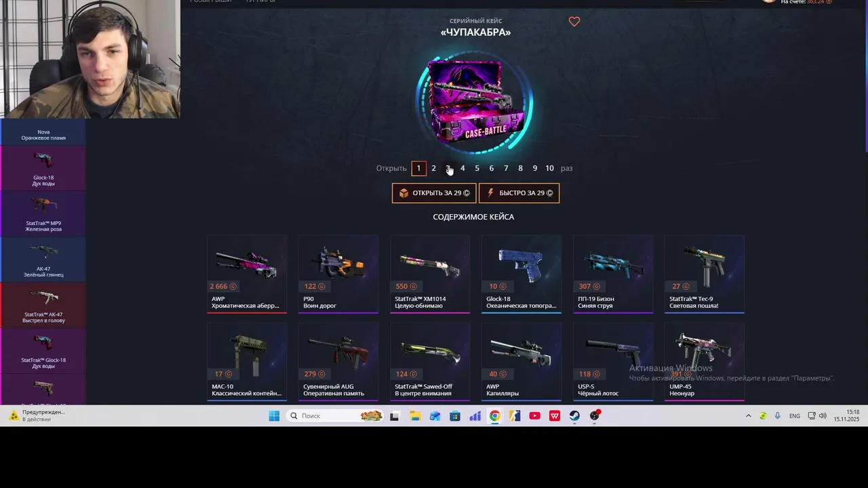868x488 pixels.
Task: Click Открыть за 29 button
Action: [x=434, y=193]
